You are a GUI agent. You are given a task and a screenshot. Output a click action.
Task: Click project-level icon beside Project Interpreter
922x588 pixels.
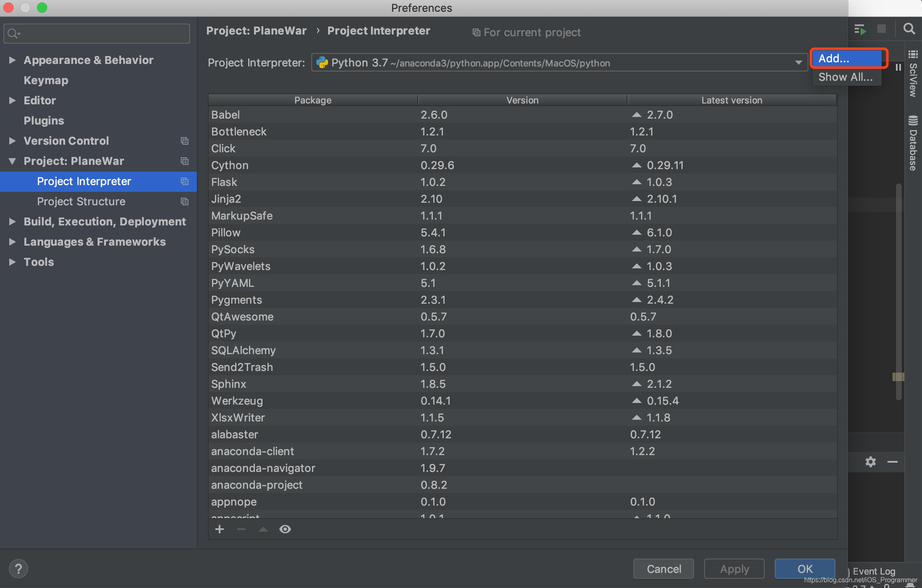pyautogui.click(x=185, y=181)
